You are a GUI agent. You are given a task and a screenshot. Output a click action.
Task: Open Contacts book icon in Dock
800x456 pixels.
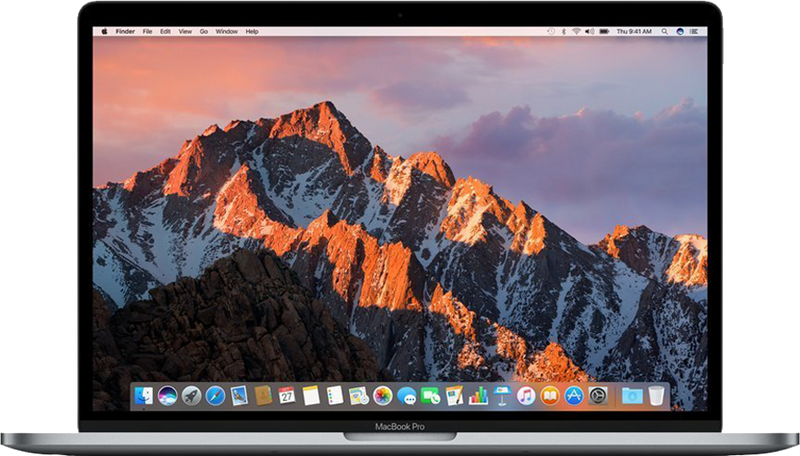(x=263, y=395)
